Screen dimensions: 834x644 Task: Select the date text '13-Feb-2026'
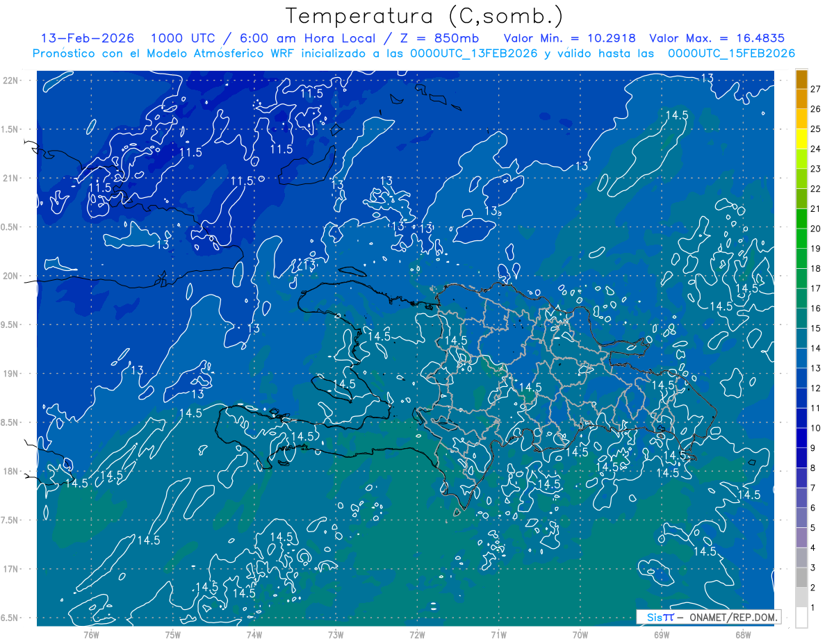coord(88,38)
